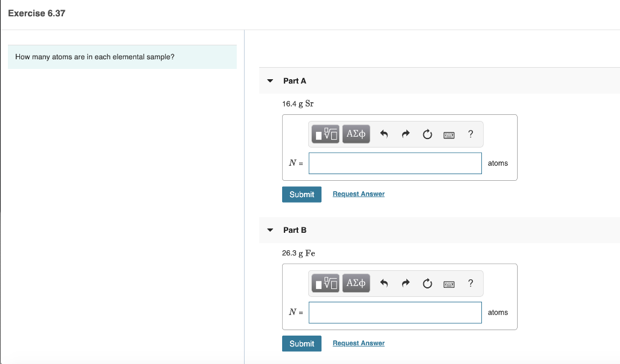Open help for Part B

(470, 284)
